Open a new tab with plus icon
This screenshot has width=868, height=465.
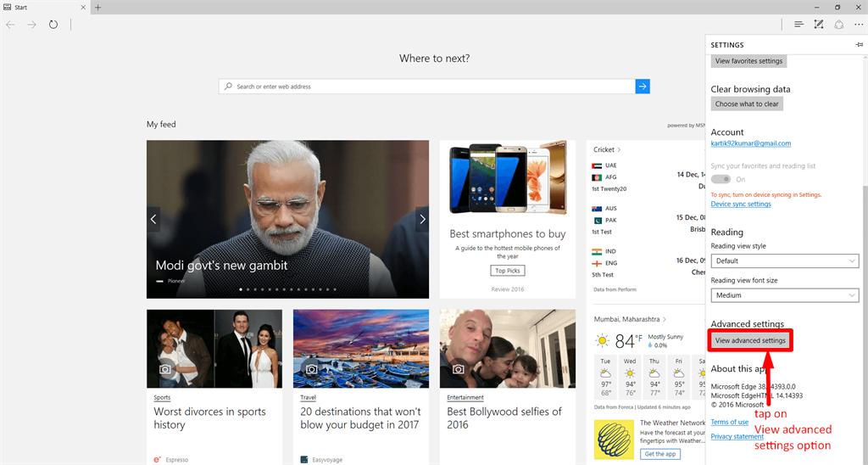[x=98, y=7]
